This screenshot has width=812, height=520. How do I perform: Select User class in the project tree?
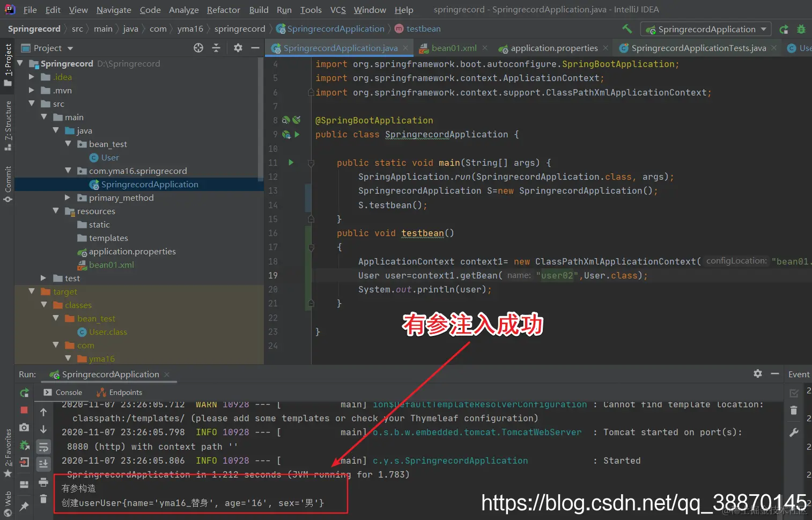point(110,157)
